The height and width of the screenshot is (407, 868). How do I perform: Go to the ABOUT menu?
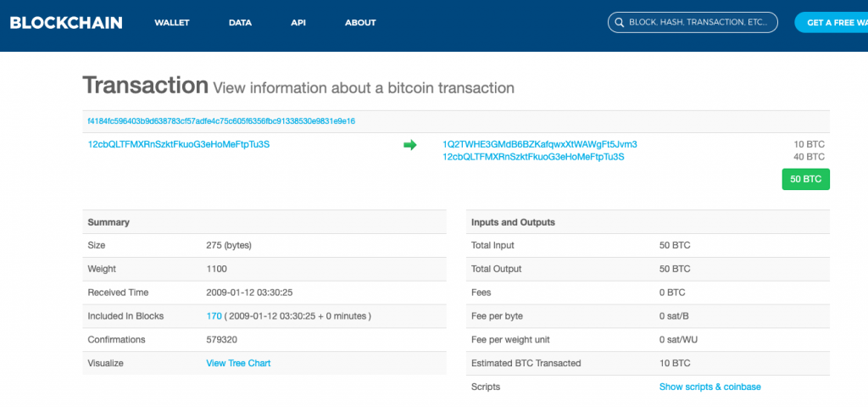pyautogui.click(x=360, y=23)
